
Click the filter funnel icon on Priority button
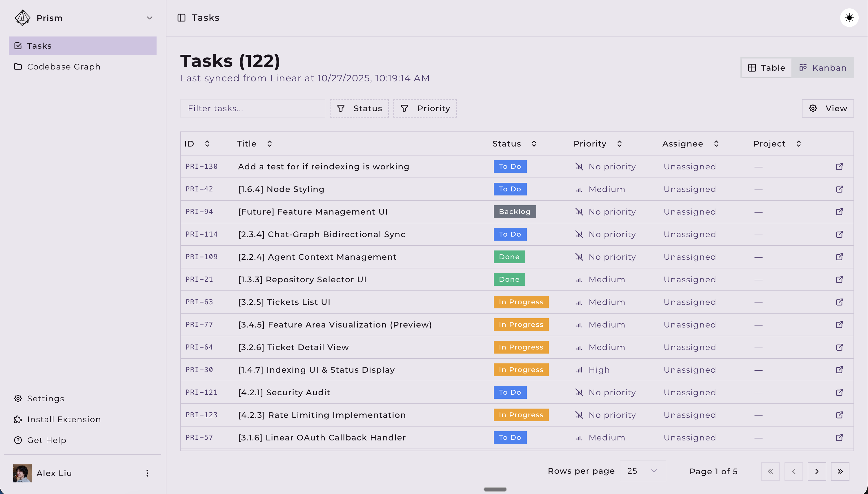pyautogui.click(x=404, y=108)
